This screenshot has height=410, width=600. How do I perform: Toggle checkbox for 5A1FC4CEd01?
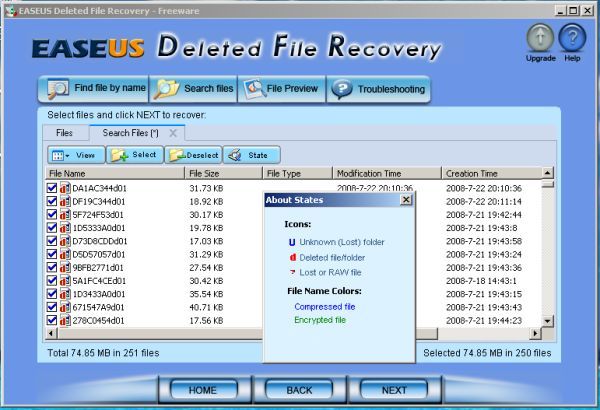(x=52, y=281)
